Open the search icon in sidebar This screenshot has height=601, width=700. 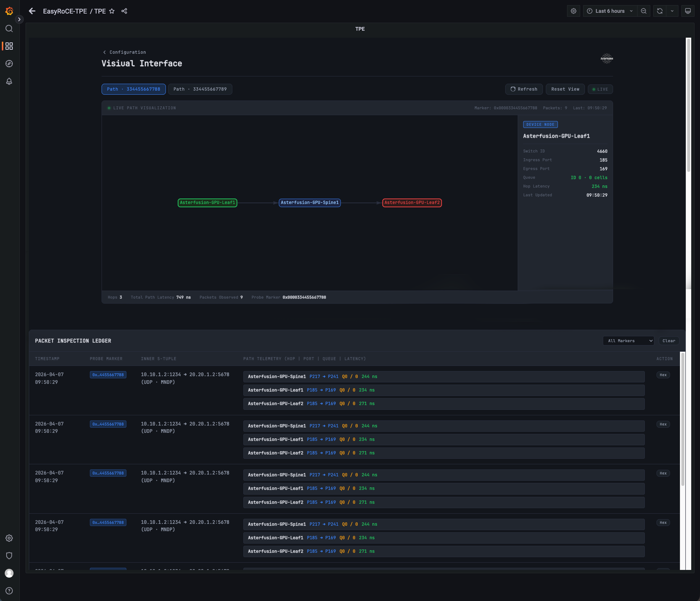9,29
